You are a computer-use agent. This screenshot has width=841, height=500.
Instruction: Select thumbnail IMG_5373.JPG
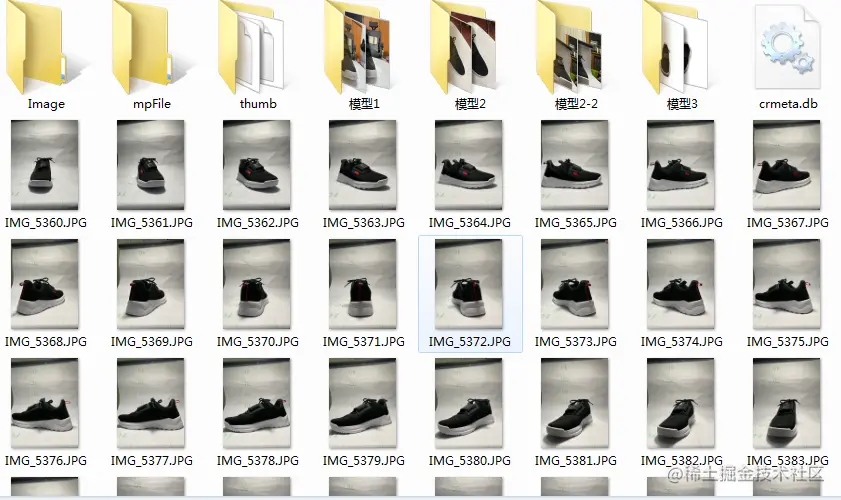(575, 284)
